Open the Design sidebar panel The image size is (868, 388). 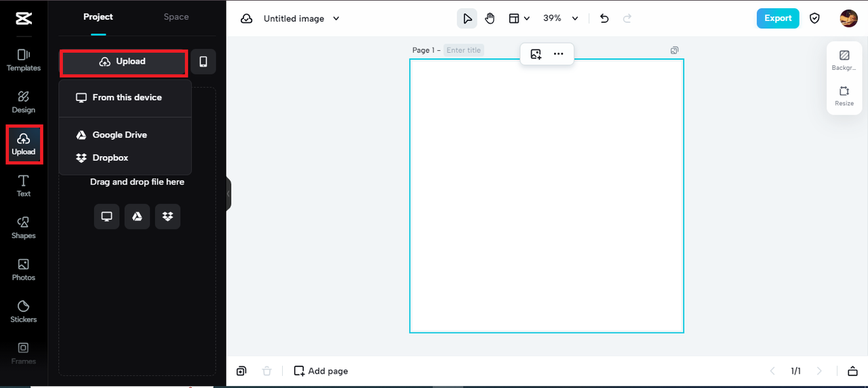tap(24, 102)
